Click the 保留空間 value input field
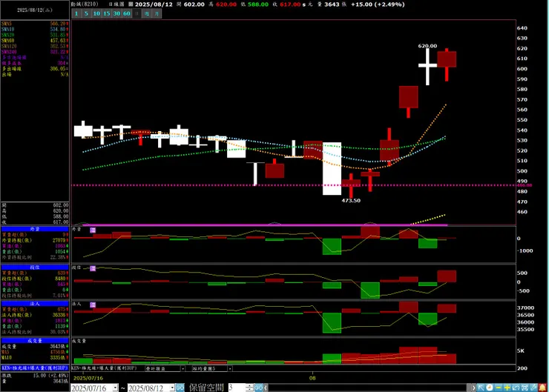 point(237,388)
